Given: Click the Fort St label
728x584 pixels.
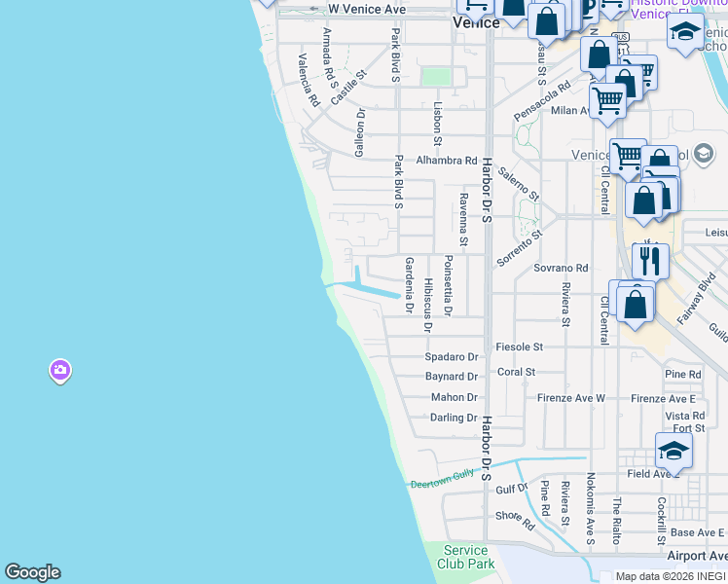Looking at the screenshot, I should pyautogui.click(x=688, y=428).
